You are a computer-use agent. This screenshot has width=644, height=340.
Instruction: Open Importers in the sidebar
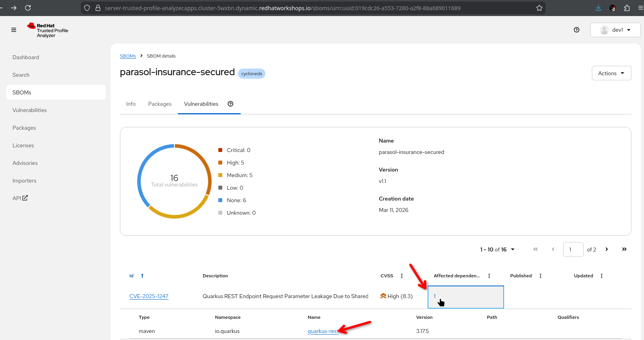tap(56, 181)
